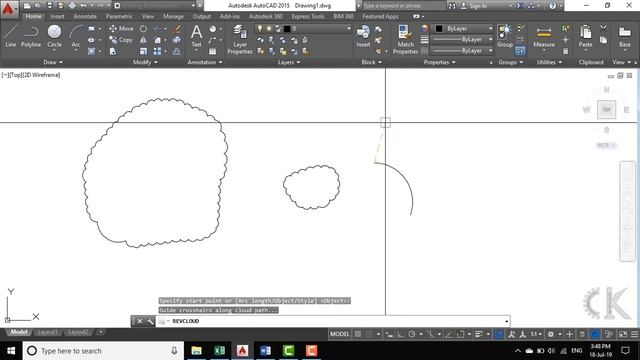Cancel the command with the X button

pyautogui.click(x=140, y=321)
